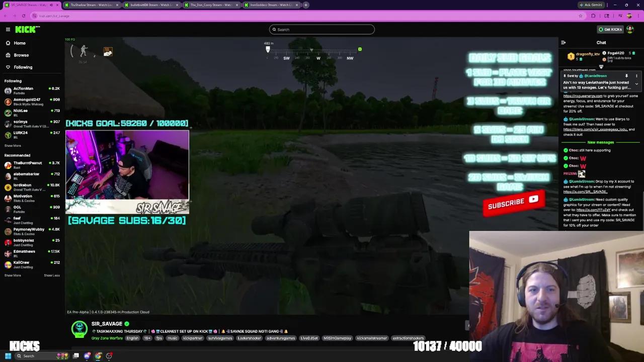This screenshot has height=362, width=644.
Task: Open the Windows Start menu
Action: click(x=8, y=356)
